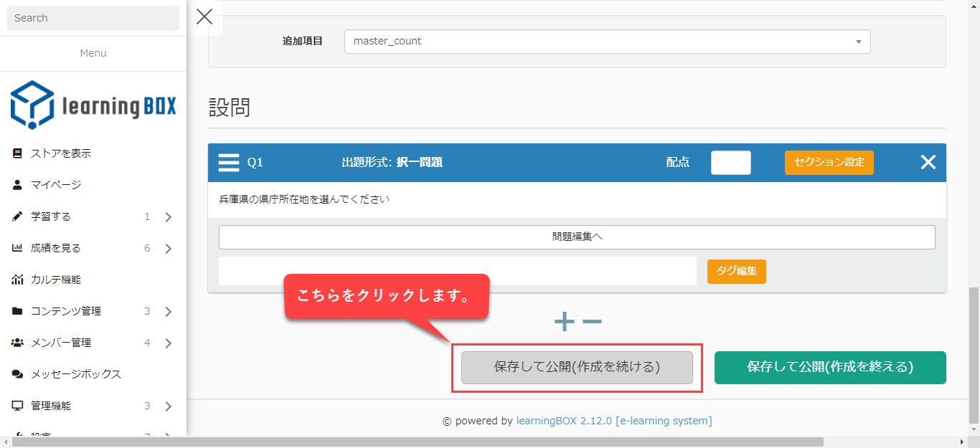Click the セクション設定 button
This screenshot has width=980, height=448.
pos(829,163)
